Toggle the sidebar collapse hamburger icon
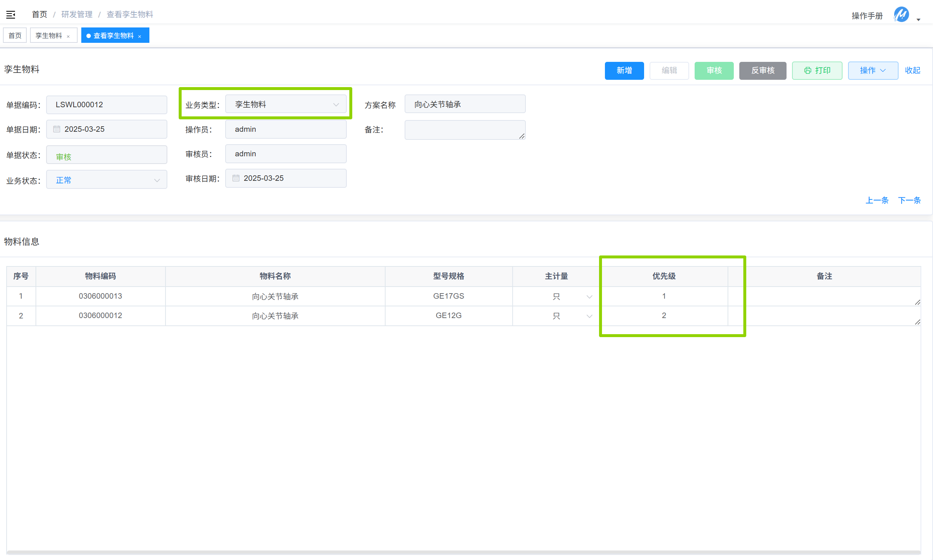This screenshot has width=933, height=560. tap(11, 15)
